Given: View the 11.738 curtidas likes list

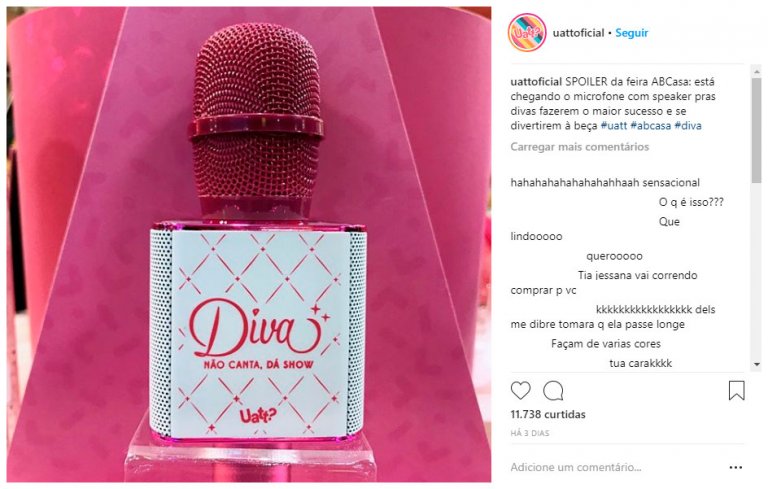Looking at the screenshot, I should (x=548, y=415).
